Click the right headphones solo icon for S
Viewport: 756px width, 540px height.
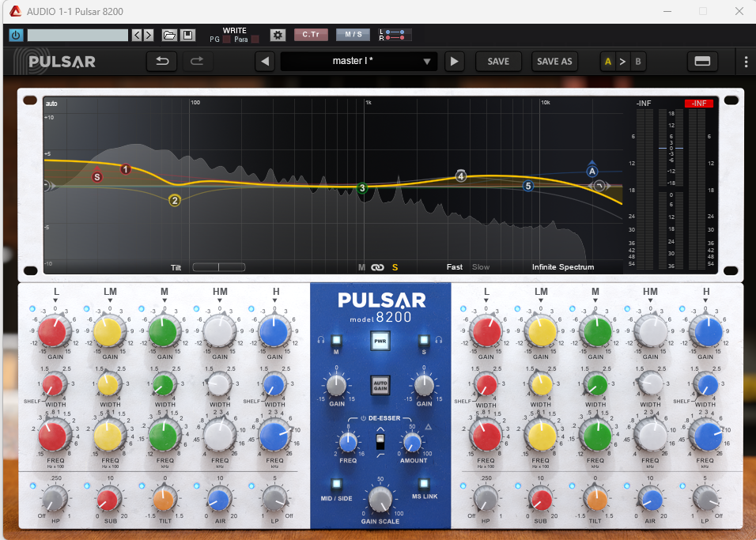439,340
